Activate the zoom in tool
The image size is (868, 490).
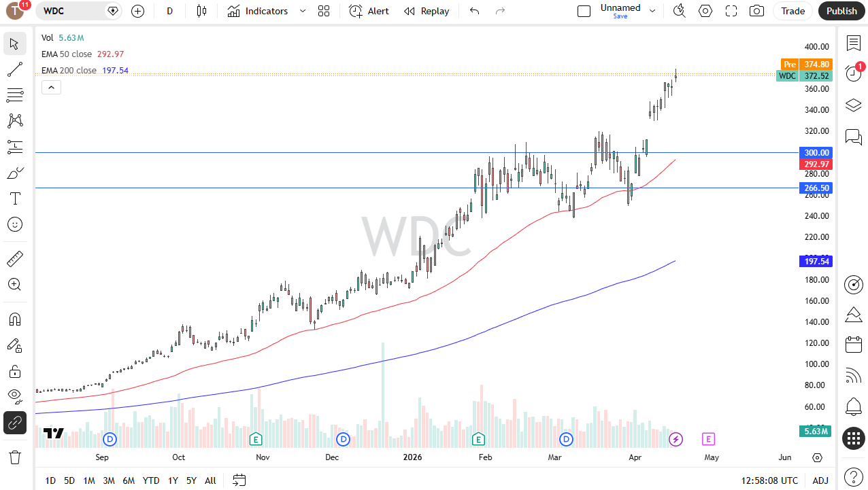pos(15,284)
